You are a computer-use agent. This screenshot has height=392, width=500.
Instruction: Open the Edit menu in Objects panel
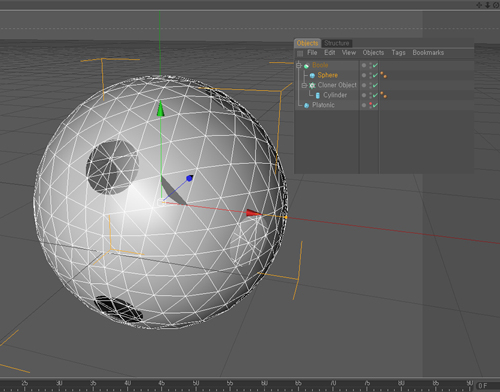point(330,53)
